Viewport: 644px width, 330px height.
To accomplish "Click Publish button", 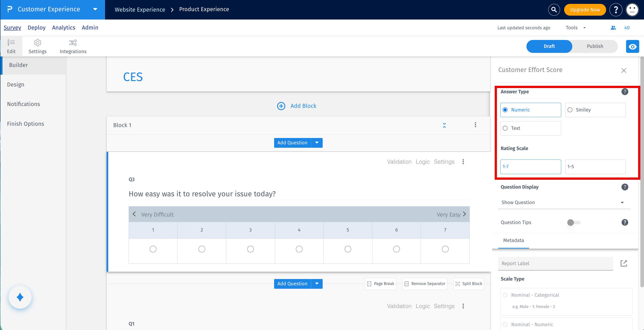I will pos(595,46).
